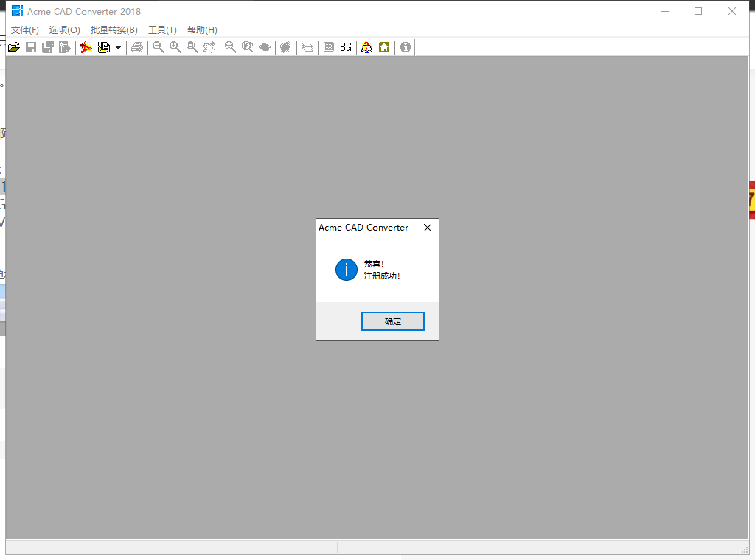Close the Acme CAD Converter 2018 window
This screenshot has height=560, width=755.
click(732, 11)
